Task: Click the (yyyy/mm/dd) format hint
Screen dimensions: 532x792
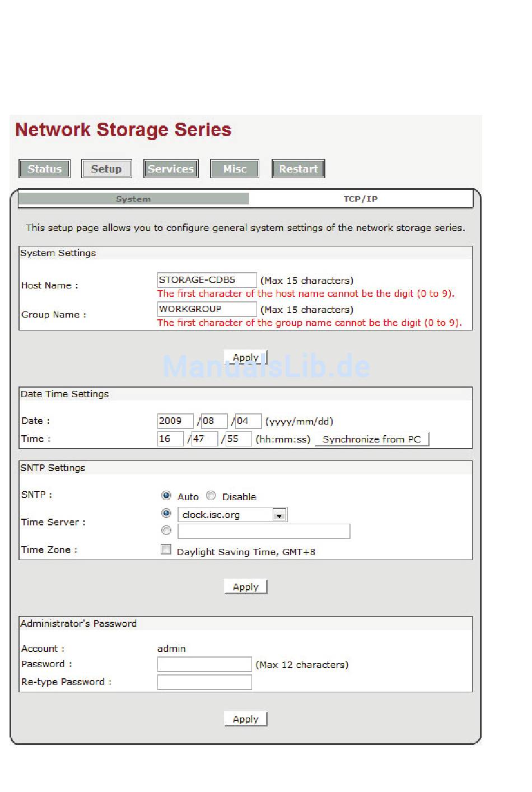Action: tap(299, 421)
